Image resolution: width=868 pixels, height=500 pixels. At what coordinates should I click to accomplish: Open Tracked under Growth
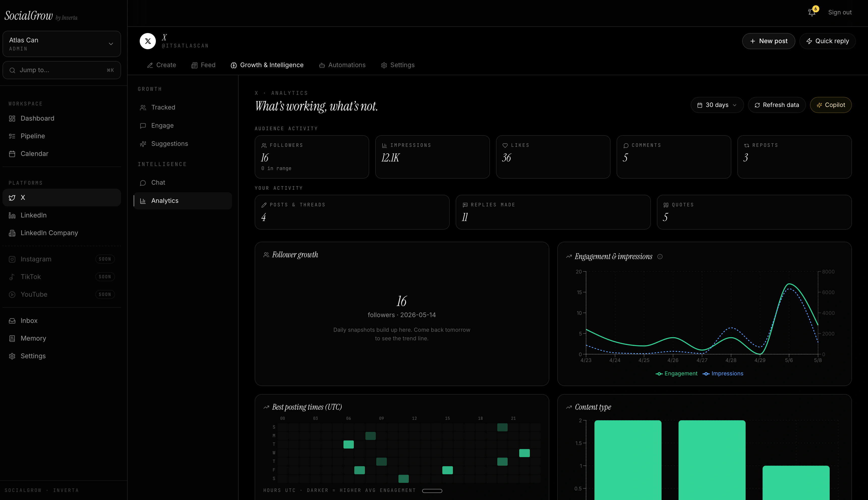tap(183, 107)
